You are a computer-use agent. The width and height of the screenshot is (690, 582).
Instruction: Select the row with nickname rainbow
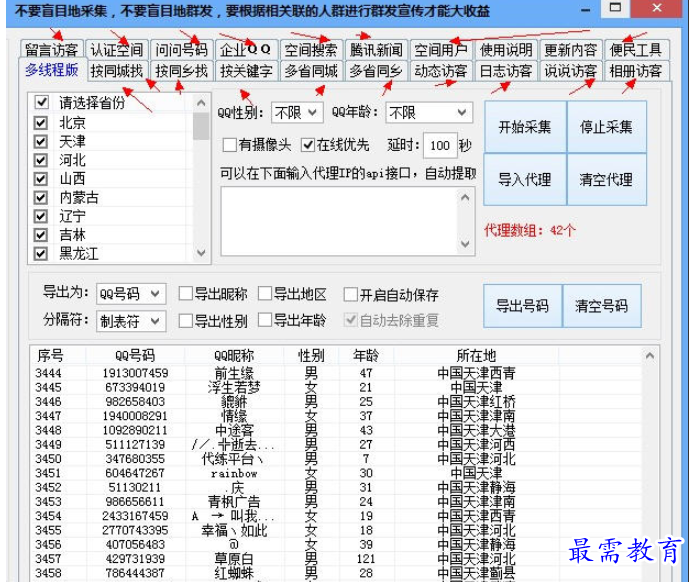(x=234, y=474)
